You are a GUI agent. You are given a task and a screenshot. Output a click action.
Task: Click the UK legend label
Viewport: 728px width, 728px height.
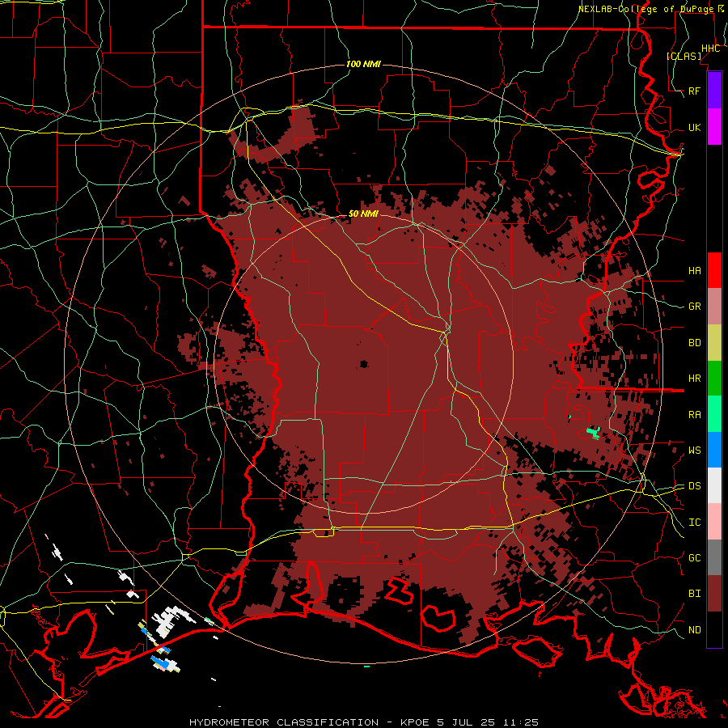coord(694,127)
